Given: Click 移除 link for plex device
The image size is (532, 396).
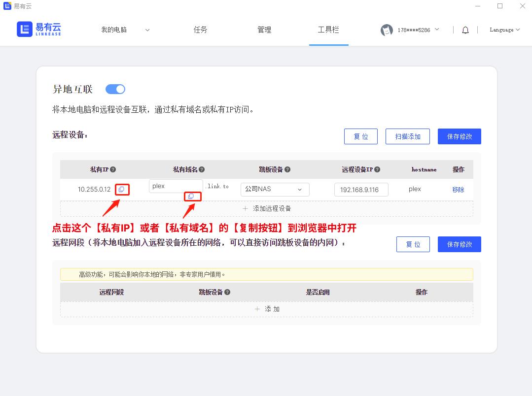Looking at the screenshot, I should click(x=458, y=190).
